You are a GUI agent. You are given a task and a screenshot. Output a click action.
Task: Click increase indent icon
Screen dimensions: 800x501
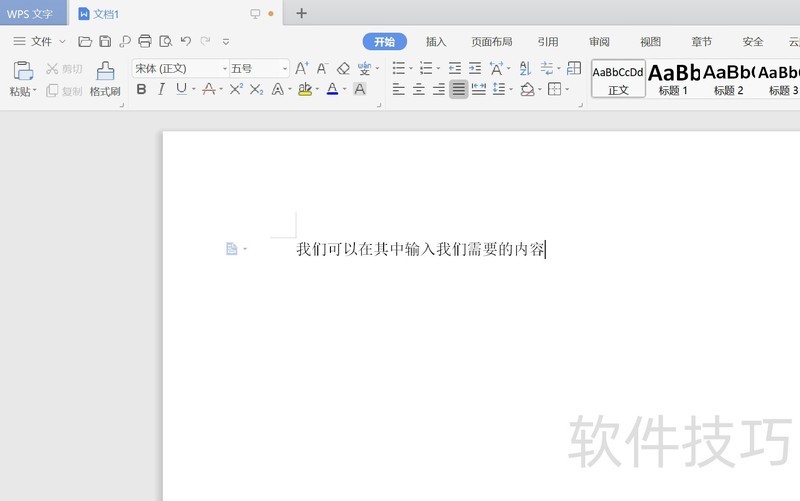[475, 68]
